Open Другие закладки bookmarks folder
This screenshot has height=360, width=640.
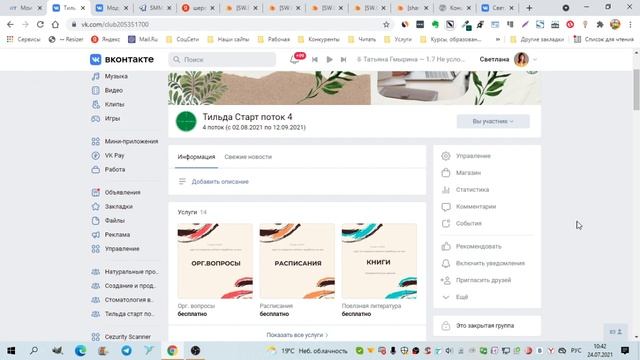pos(537,39)
